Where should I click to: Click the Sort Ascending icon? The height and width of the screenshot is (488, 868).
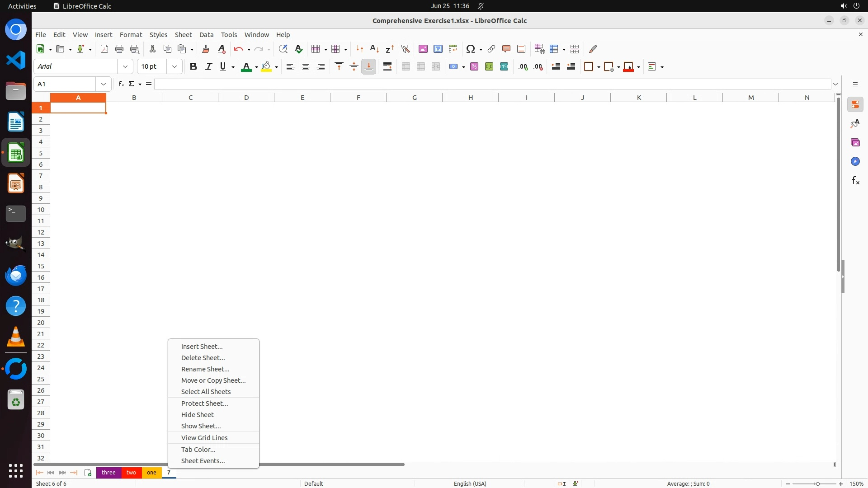pyautogui.click(x=374, y=49)
